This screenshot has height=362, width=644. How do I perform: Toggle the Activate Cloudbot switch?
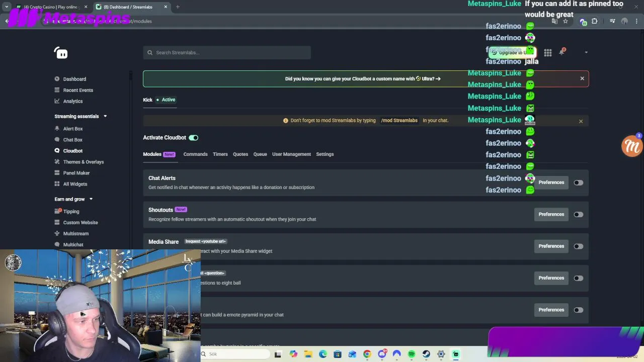194,138
